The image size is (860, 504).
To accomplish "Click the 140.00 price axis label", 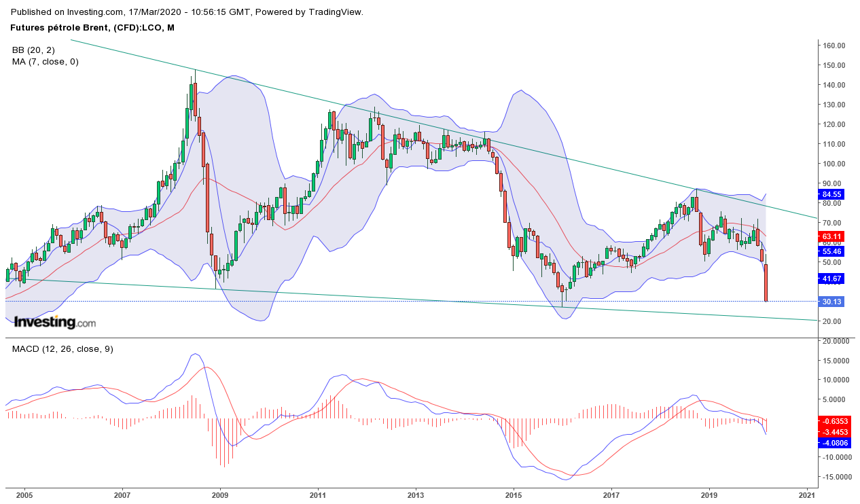I will coord(834,85).
